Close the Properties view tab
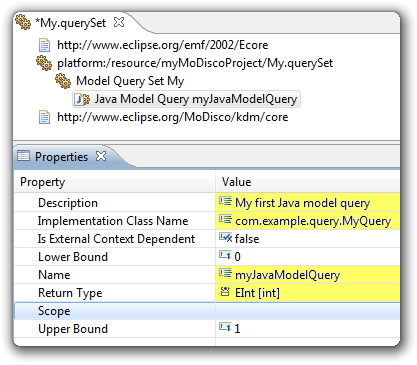417x365 pixels. (x=101, y=156)
